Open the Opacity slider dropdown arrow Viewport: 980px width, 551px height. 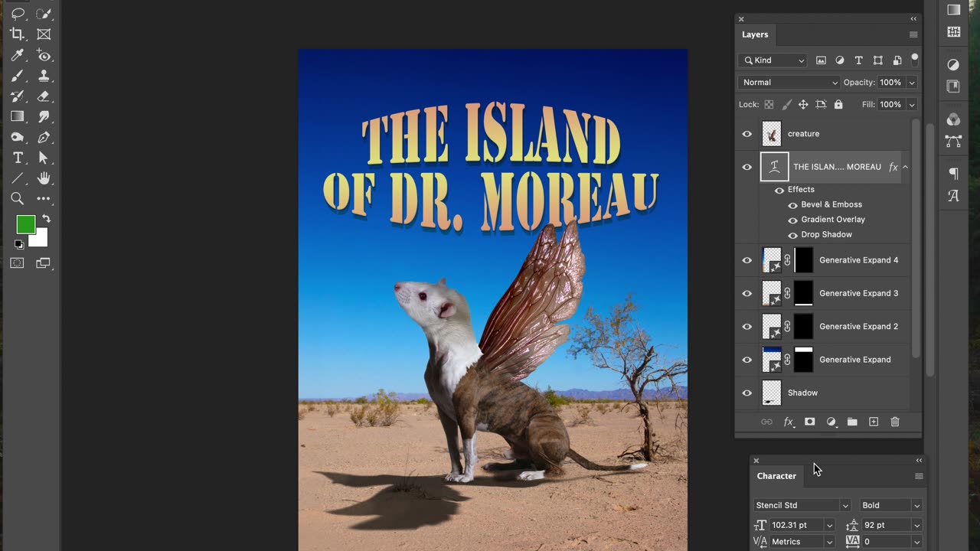coord(911,83)
